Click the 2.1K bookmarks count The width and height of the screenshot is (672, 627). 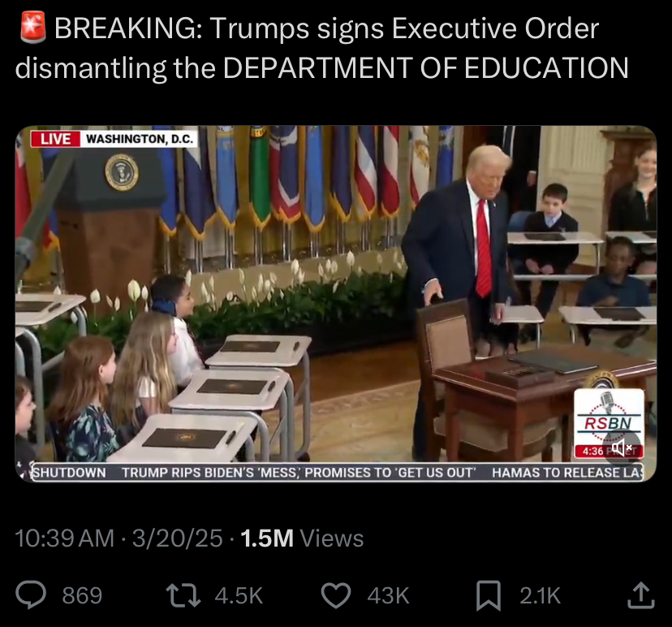tap(540, 595)
